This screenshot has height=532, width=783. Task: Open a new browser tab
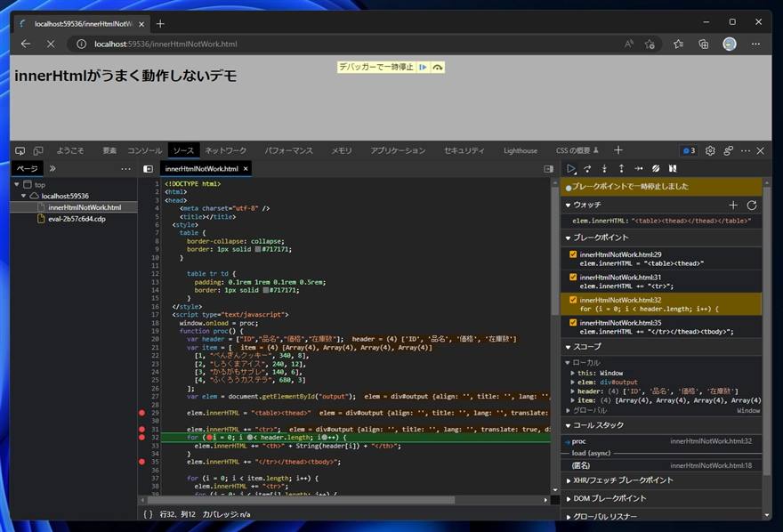tap(160, 23)
